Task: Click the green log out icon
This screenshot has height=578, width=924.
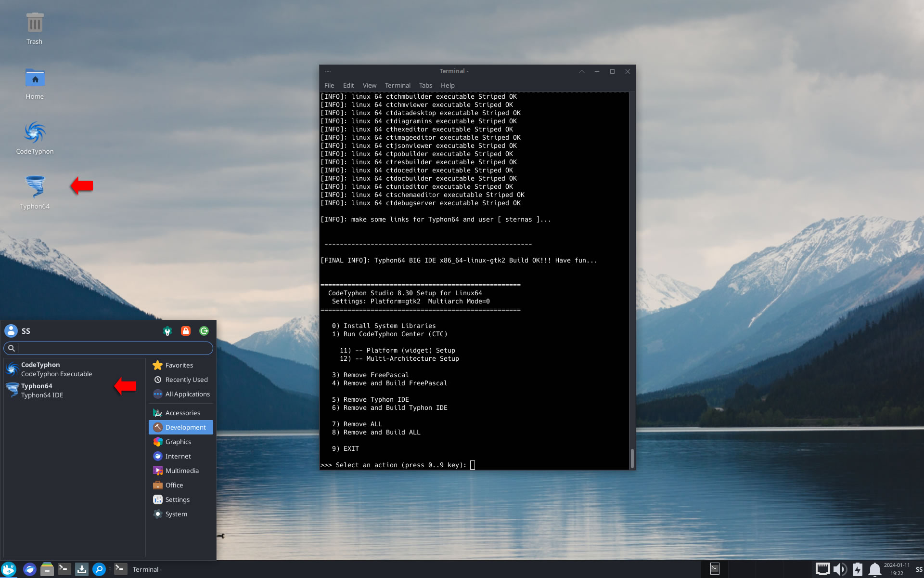Action: click(204, 331)
